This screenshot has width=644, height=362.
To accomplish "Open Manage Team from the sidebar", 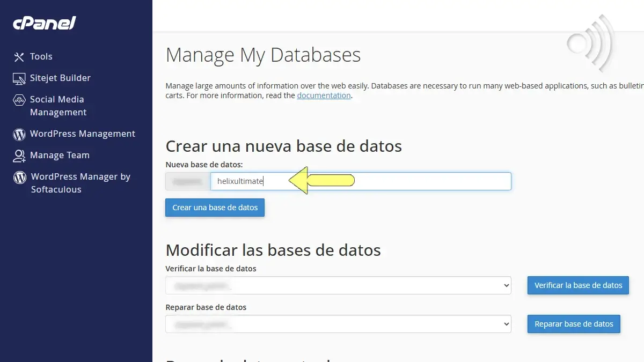I will [x=60, y=155].
